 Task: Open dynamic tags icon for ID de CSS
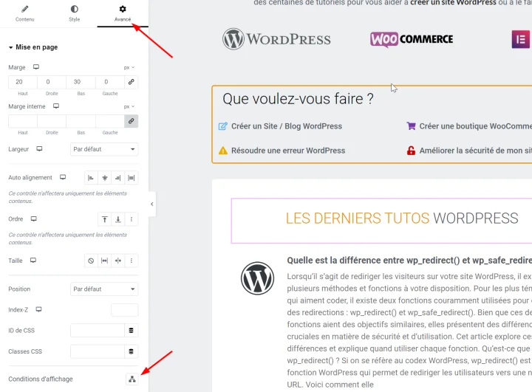(x=132, y=331)
